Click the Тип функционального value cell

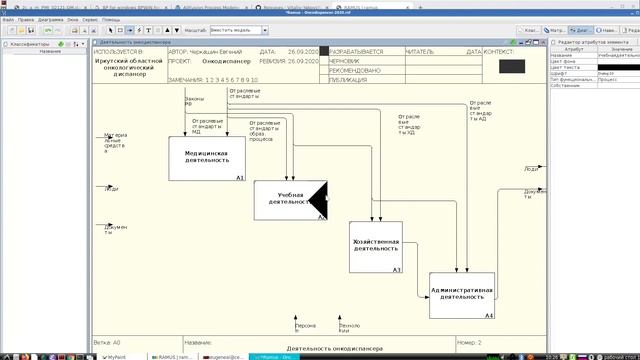619,80
